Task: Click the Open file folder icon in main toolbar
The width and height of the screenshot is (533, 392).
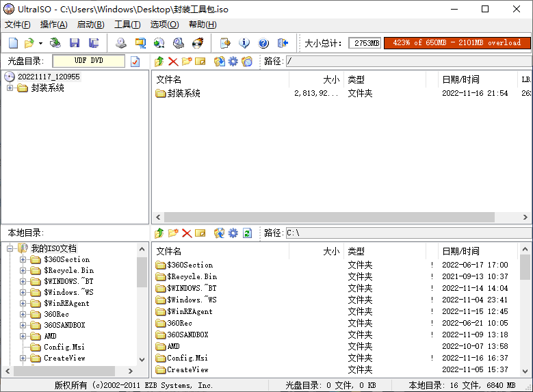Action: (29, 43)
